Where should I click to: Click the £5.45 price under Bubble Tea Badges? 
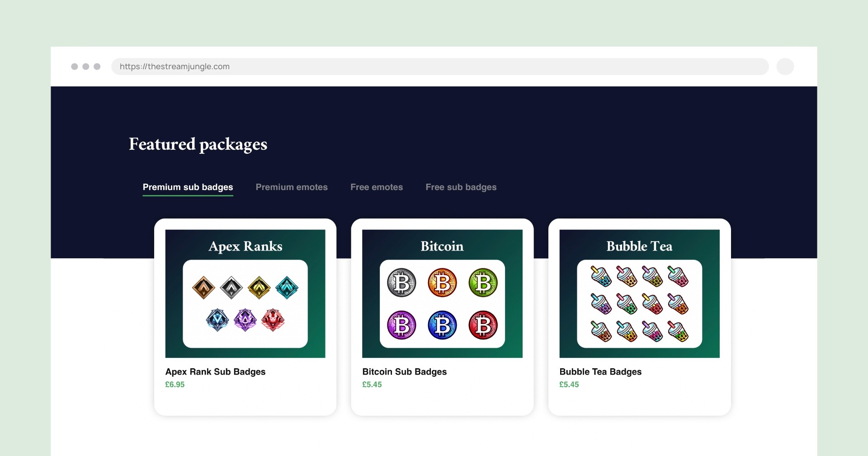tap(569, 385)
